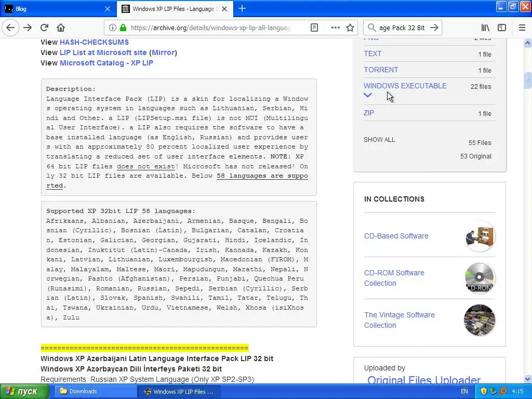Click the scrollbar down arrow
532x399 pixels.
527,379
